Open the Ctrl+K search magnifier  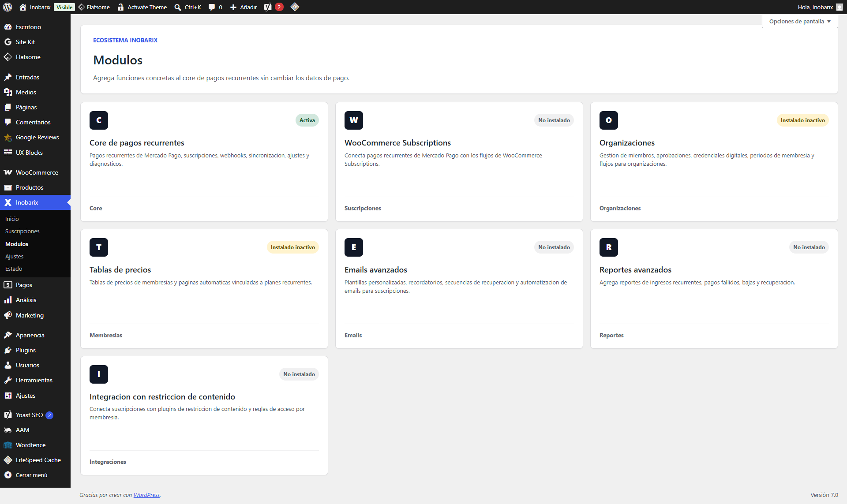[178, 7]
